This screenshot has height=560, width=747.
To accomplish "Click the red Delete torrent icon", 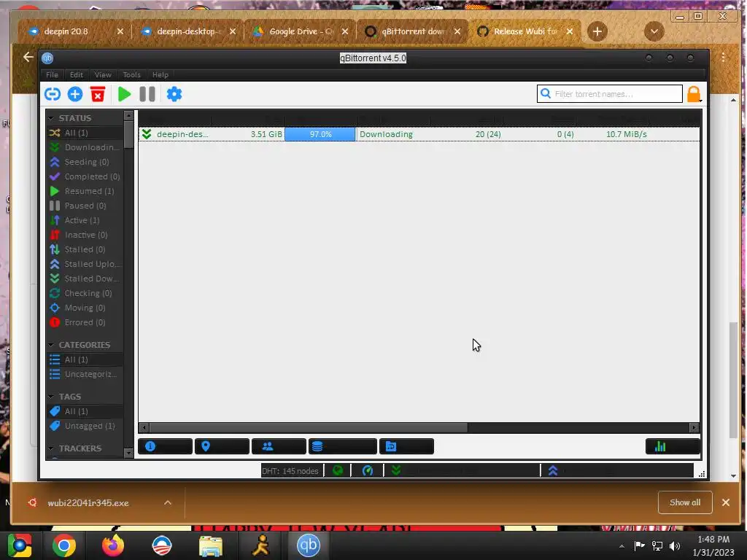I will coord(98,94).
